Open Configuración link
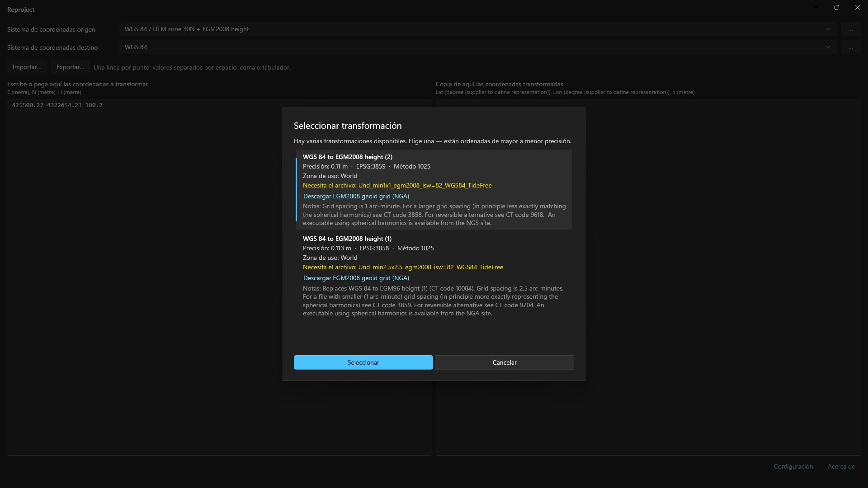This screenshot has width=868, height=488. (x=793, y=466)
